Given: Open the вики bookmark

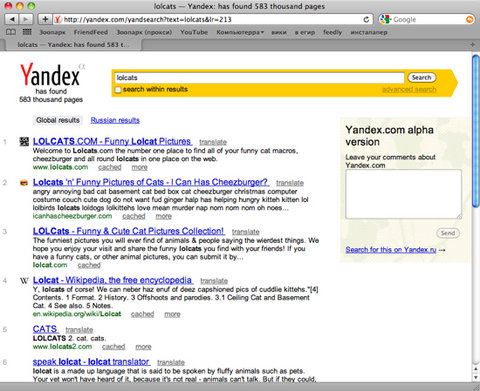Looking at the screenshot, I should click(x=279, y=32).
